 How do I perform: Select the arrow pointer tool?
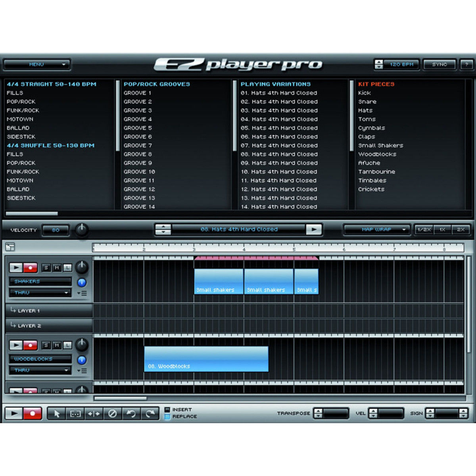pos(57,414)
